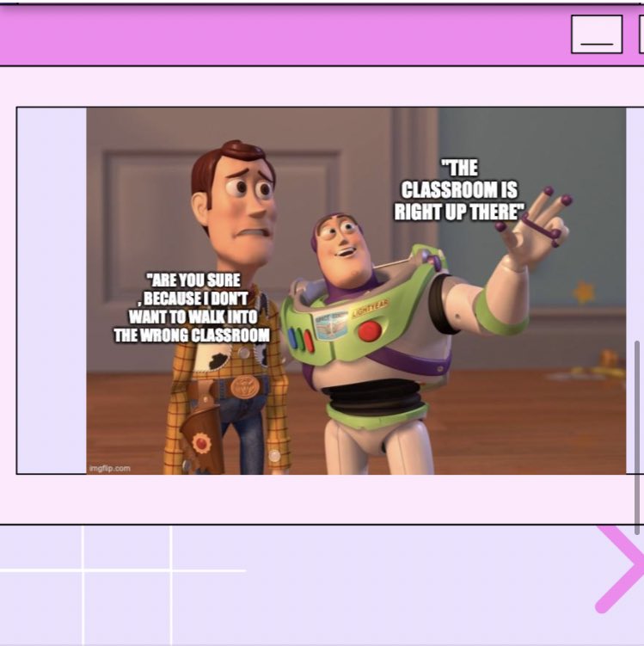Click the imgflip.com watermark text
Image resolution: width=644 pixels, height=646 pixels.
pyautogui.click(x=110, y=469)
